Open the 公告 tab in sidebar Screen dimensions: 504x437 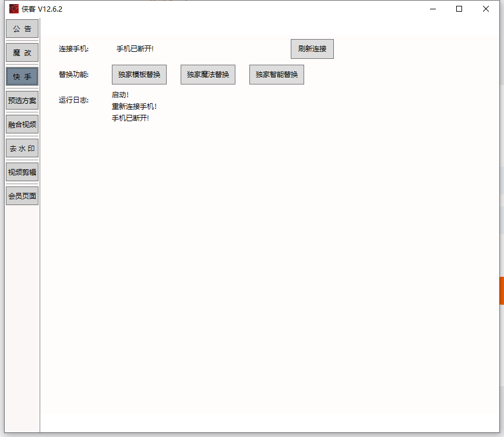click(22, 29)
